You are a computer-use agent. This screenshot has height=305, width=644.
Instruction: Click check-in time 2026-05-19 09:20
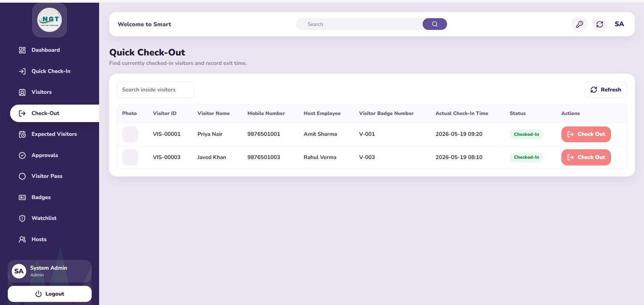click(459, 134)
